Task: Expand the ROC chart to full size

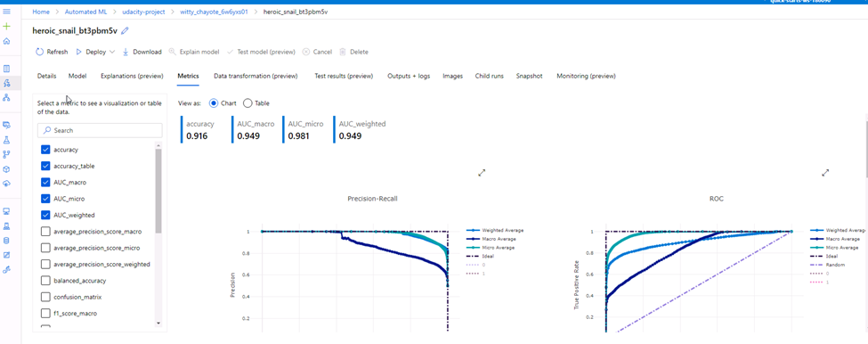Action: tap(825, 173)
